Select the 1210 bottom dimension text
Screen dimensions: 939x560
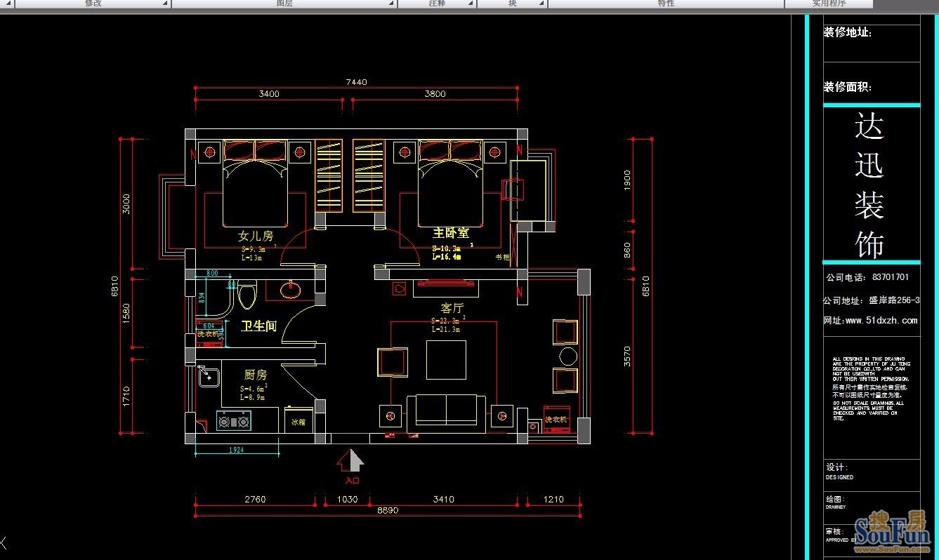click(553, 500)
